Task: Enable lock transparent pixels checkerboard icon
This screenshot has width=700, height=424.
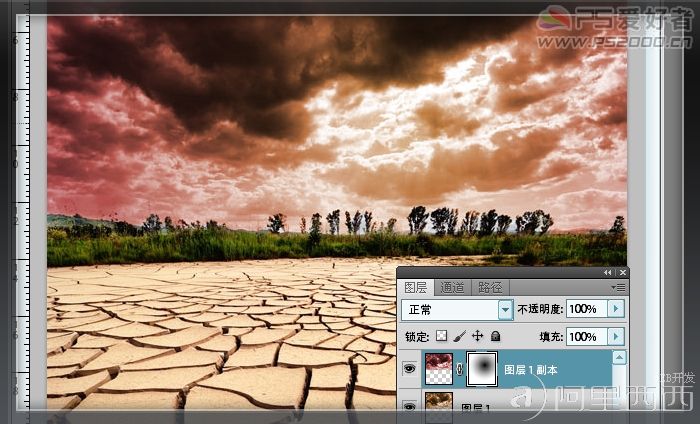Action: click(441, 336)
